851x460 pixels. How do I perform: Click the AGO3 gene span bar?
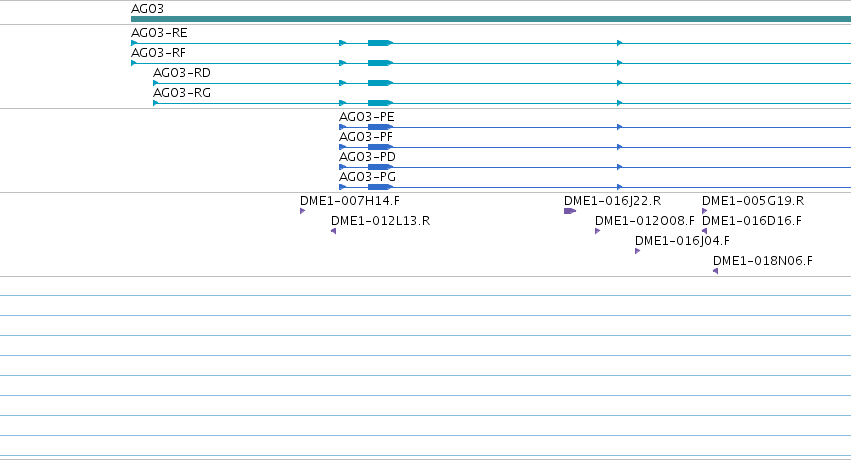[491, 19]
